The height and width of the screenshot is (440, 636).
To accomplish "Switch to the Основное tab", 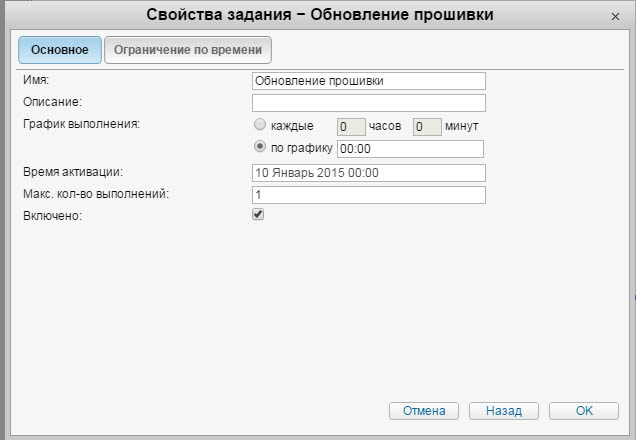I will coord(60,49).
